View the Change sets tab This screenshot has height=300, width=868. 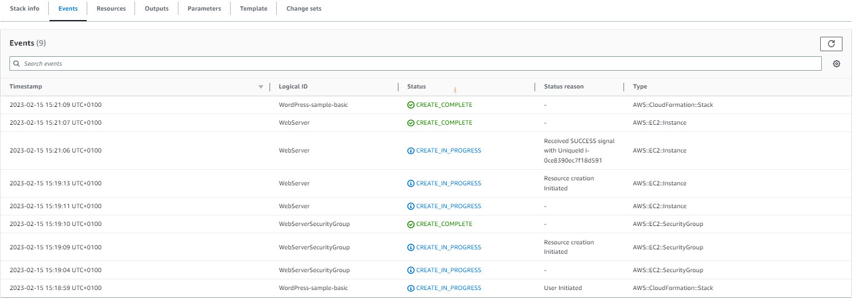[x=303, y=9]
